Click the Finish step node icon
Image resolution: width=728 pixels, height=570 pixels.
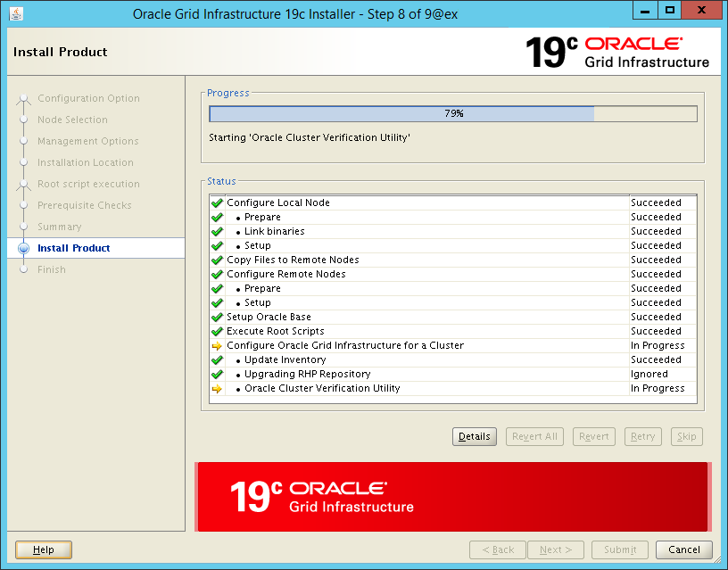[24, 269]
